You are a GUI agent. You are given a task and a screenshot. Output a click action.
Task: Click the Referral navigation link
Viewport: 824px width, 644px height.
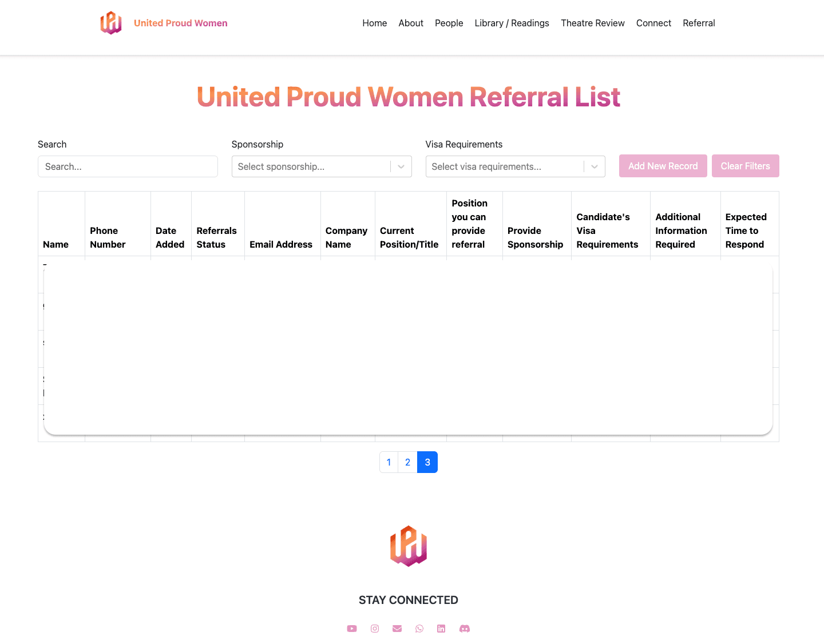(x=699, y=23)
